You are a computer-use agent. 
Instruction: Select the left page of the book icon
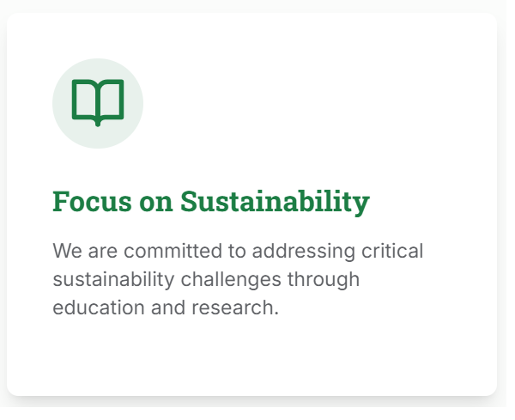(x=86, y=100)
